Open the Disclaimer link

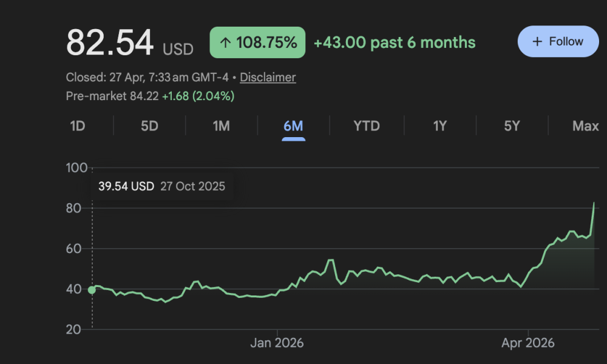point(268,78)
